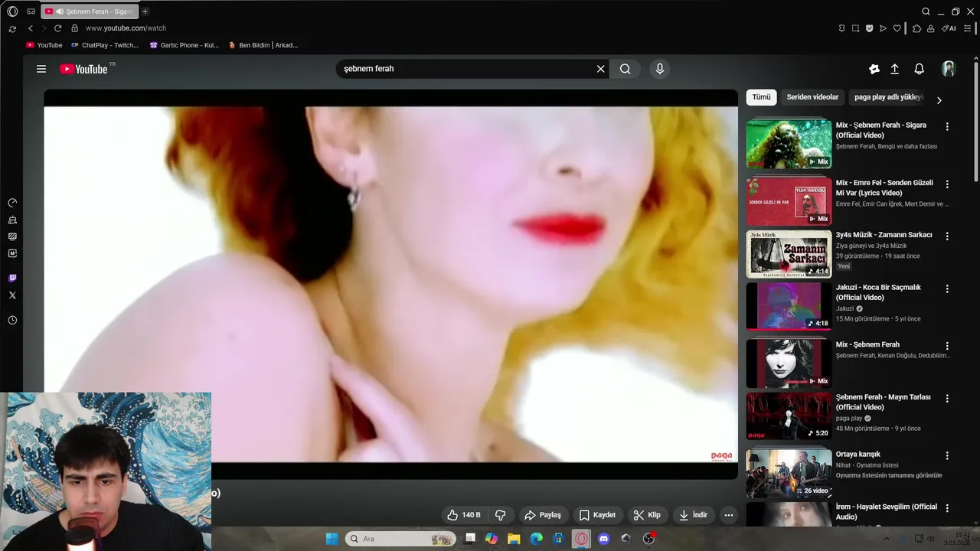Open X Twitter in Opera sidebar

12,295
